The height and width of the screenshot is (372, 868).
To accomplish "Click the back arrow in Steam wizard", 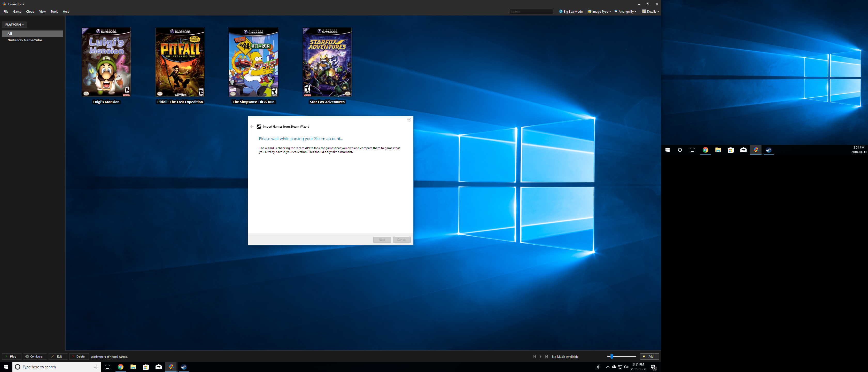I will (x=252, y=126).
